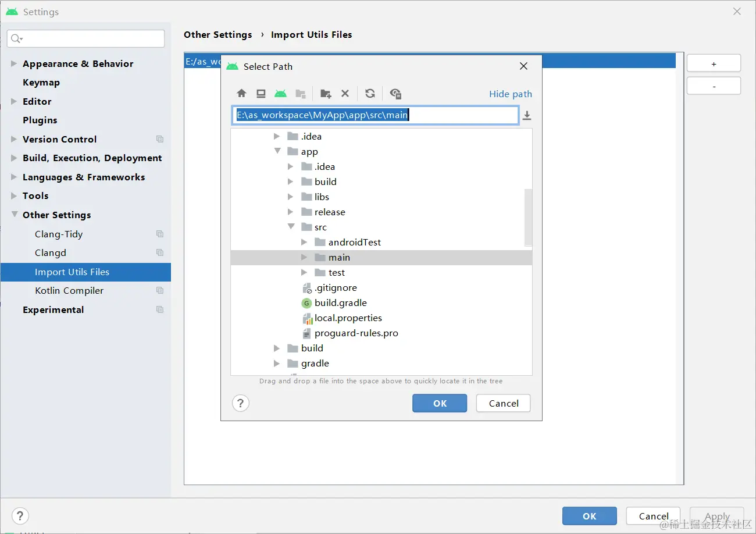
Task: Expand Appearance & Behavior settings
Action: coord(14,63)
